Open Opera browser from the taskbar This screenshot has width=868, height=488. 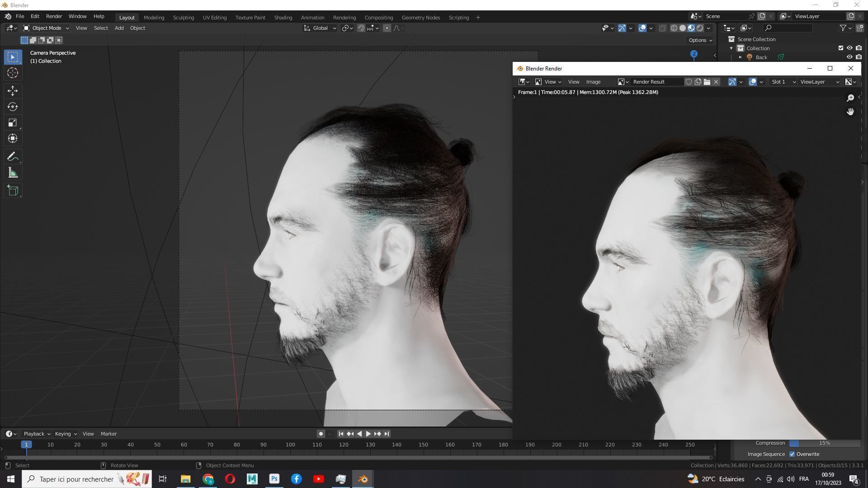[230, 479]
